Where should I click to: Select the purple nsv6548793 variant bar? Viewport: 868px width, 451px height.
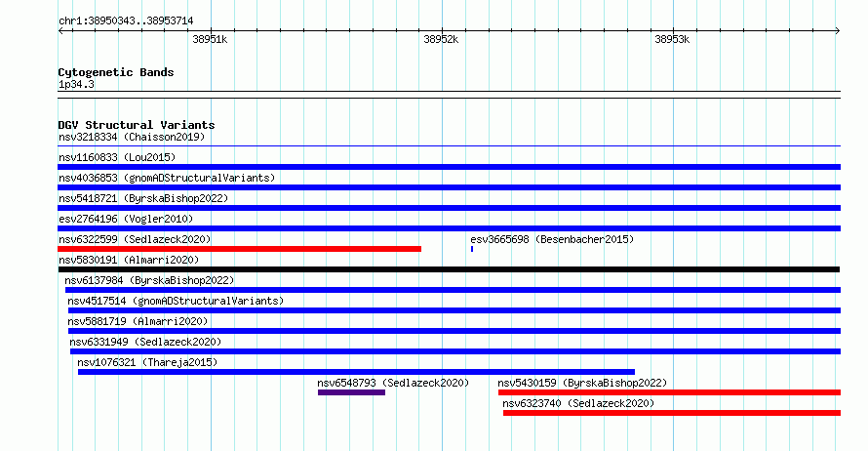(351, 392)
